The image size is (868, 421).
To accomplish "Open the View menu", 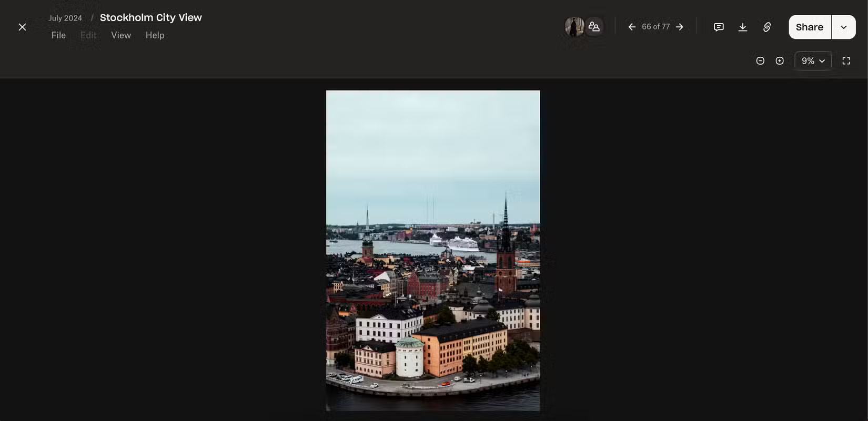I will tap(120, 35).
